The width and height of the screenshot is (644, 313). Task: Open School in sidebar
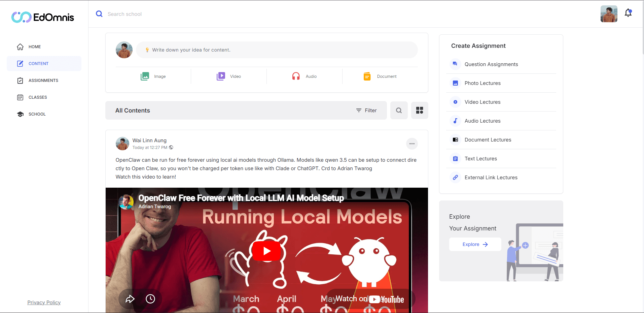pos(44,114)
